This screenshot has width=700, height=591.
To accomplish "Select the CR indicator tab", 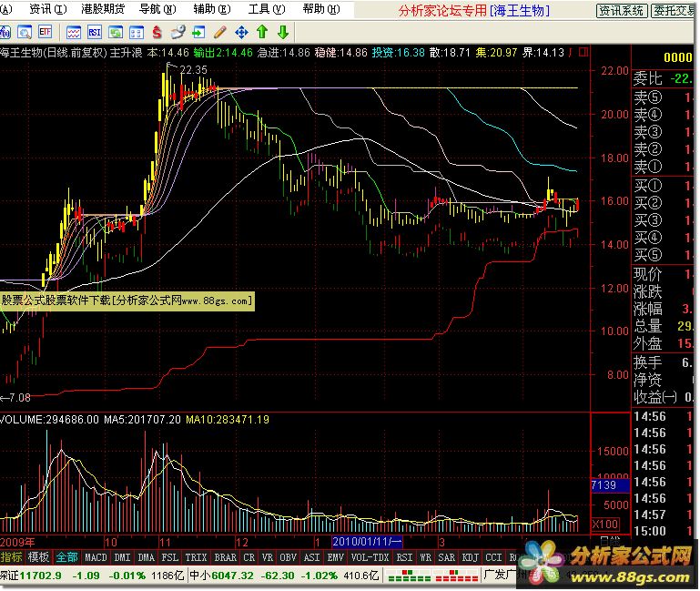I will (x=249, y=557).
